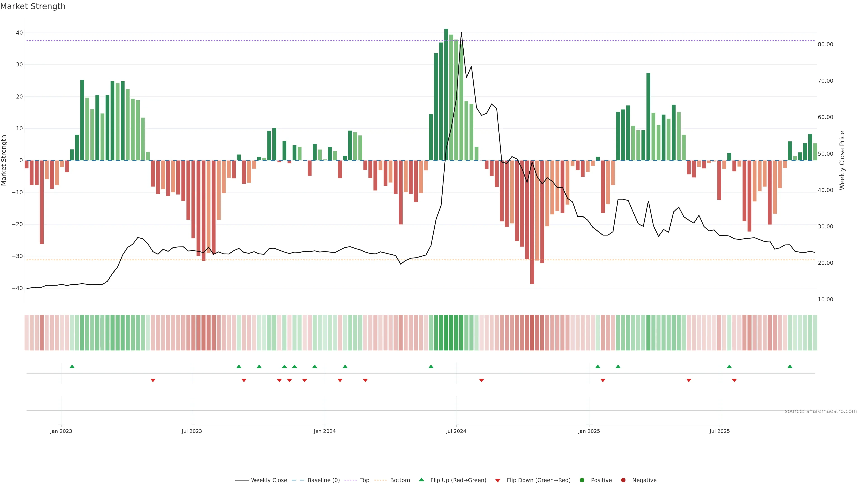Click the Flip Up green triangle legend icon
The image size is (868, 488).
pyautogui.click(x=421, y=480)
